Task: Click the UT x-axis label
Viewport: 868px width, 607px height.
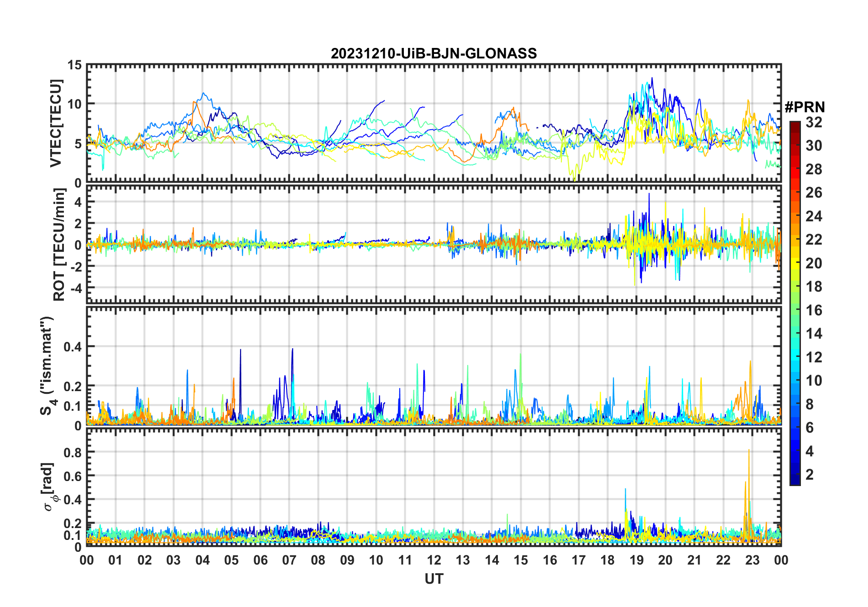Action: 434,579
